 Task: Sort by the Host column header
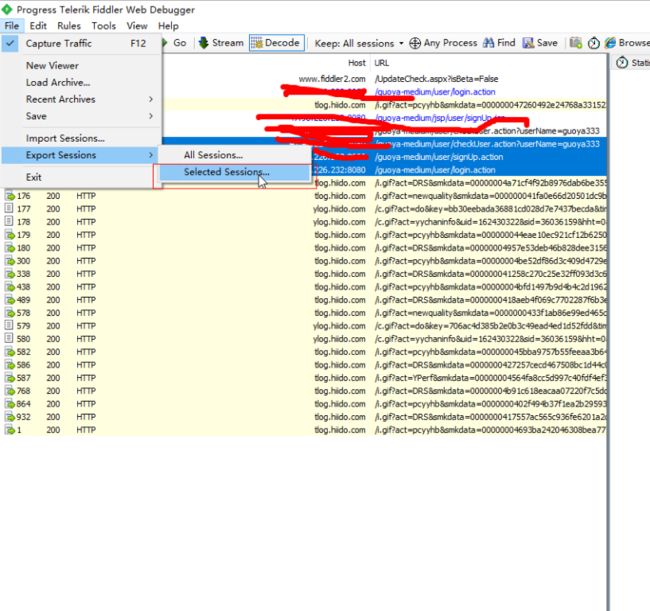click(x=357, y=63)
